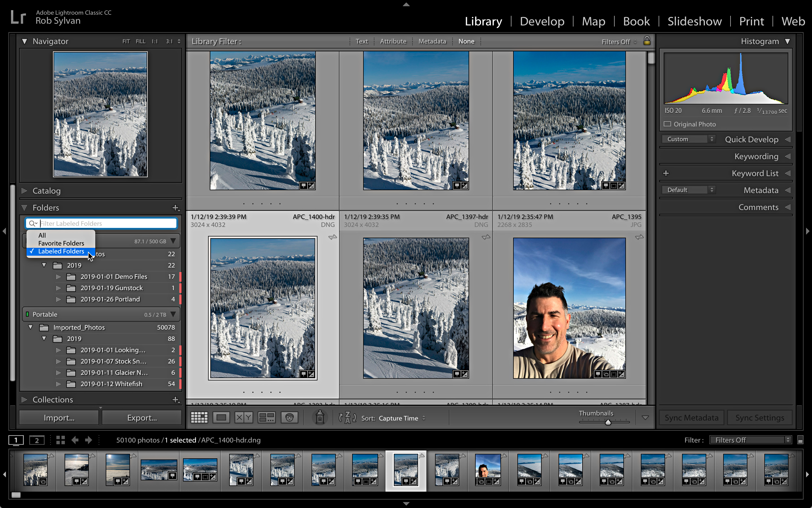The width and height of the screenshot is (812, 508).
Task: Hide the top module picker arrow
Action: click(x=406, y=4)
